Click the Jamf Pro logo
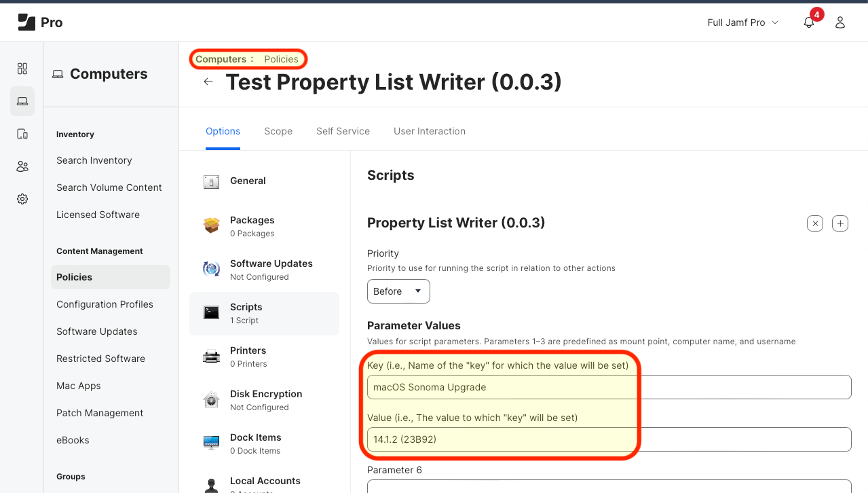 (x=40, y=22)
